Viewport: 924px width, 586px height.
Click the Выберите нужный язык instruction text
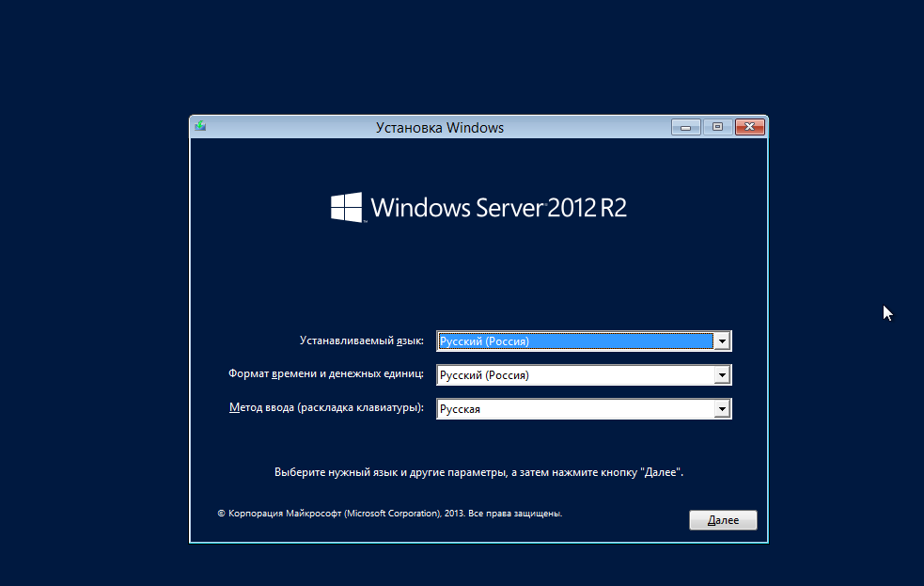(x=478, y=472)
